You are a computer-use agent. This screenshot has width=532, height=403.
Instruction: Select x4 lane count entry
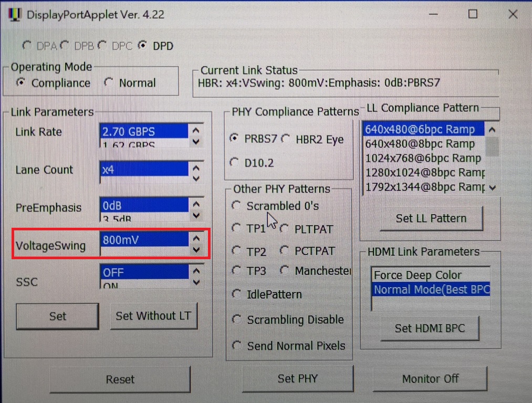[144, 169]
